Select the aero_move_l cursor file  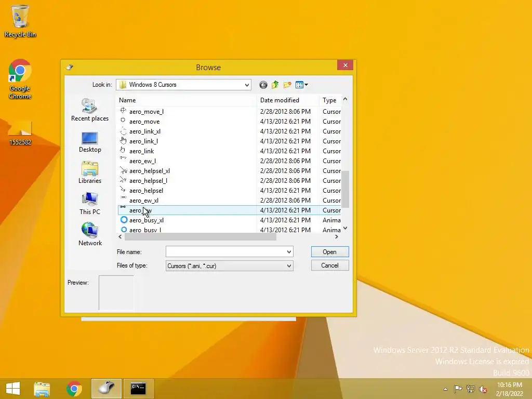coord(146,112)
